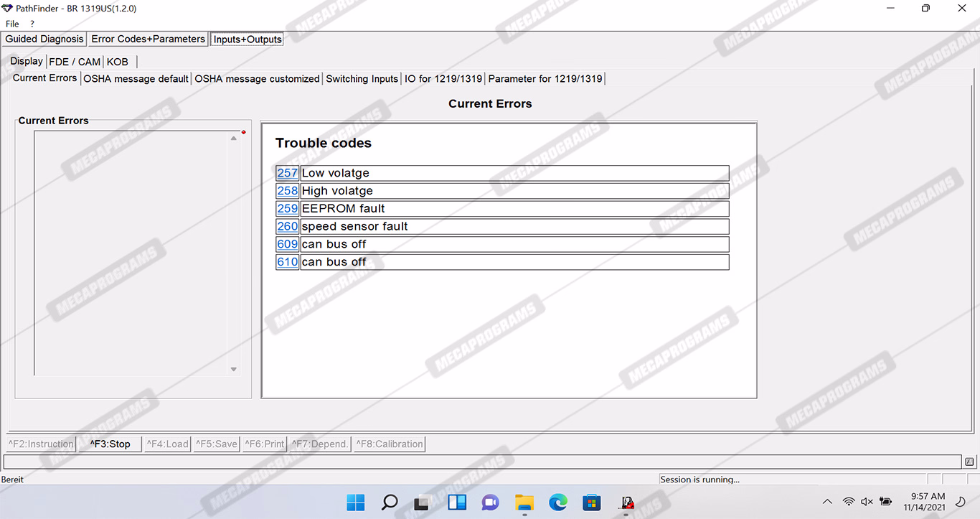Select the Switching Inputs tab
The width and height of the screenshot is (980, 519).
pos(362,78)
